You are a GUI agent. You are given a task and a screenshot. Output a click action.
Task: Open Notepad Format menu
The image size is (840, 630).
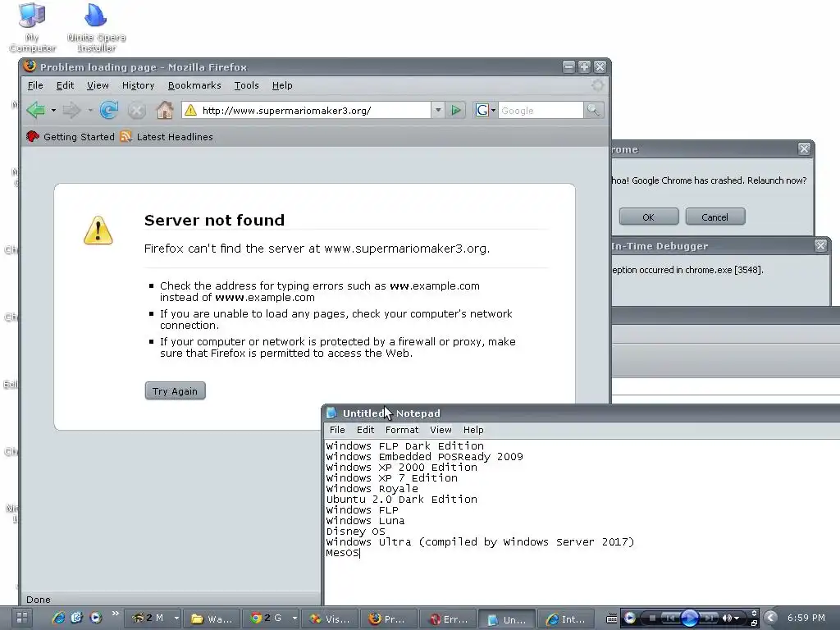point(402,430)
